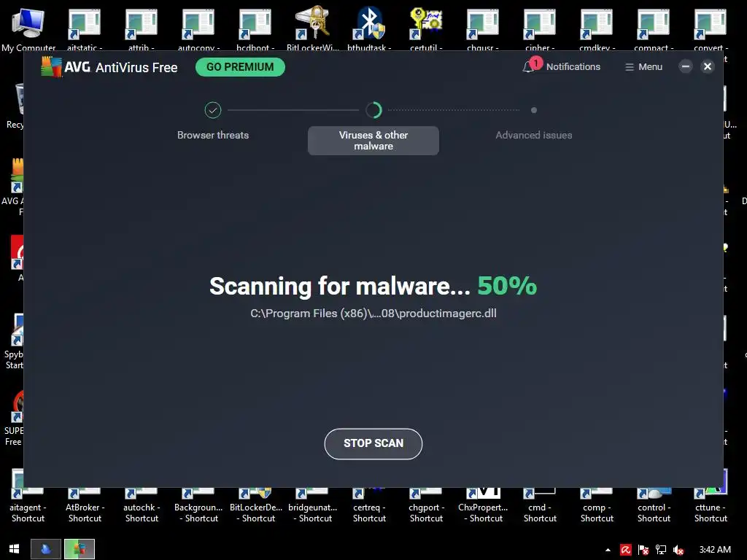Select the 'cmd - Shortcut' desktop item
747x560 pixels.
(540, 505)
